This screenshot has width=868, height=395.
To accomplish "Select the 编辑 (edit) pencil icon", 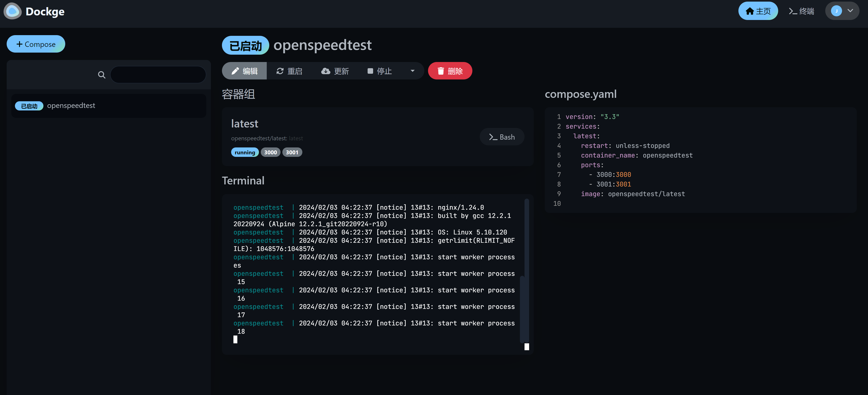I will coord(235,71).
